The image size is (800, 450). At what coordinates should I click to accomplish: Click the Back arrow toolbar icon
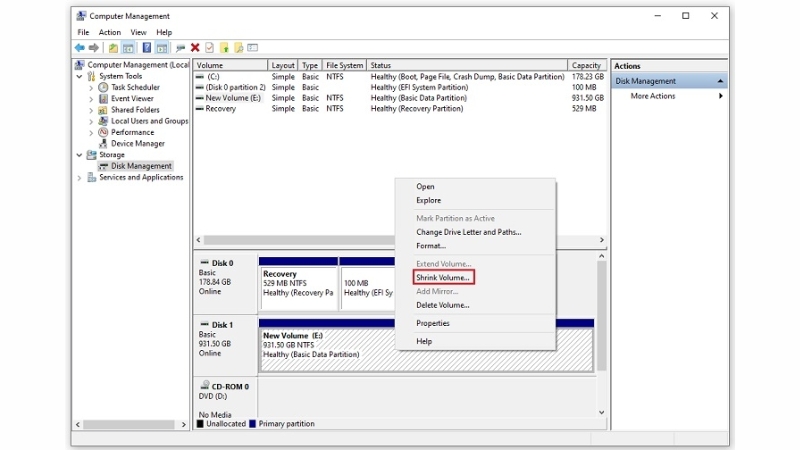click(x=80, y=47)
